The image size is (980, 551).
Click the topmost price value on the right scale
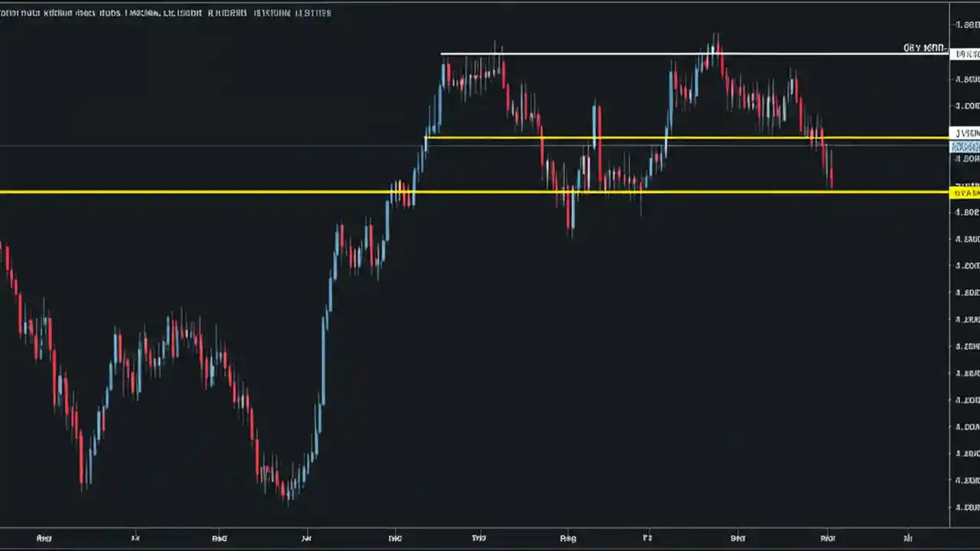(x=966, y=25)
